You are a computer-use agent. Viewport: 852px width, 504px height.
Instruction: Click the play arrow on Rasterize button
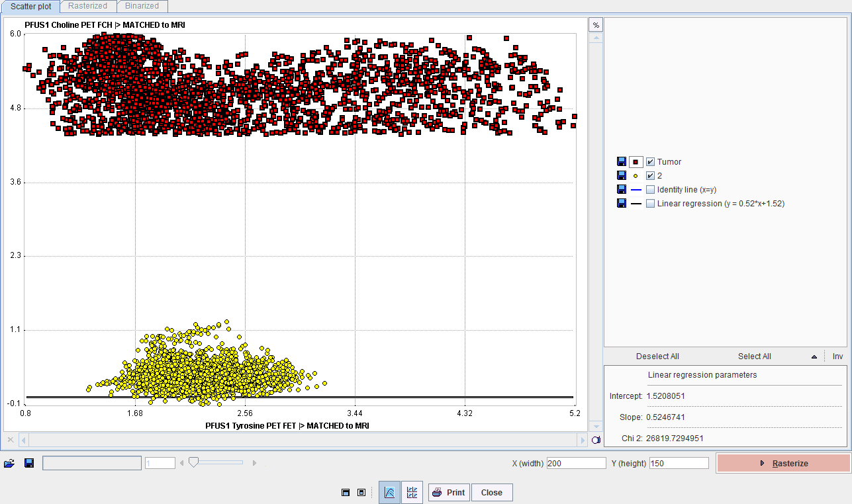tap(763, 463)
